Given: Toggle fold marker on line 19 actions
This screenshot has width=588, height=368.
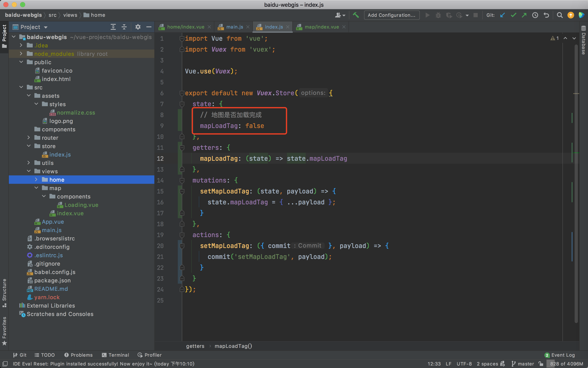Looking at the screenshot, I should (x=182, y=235).
